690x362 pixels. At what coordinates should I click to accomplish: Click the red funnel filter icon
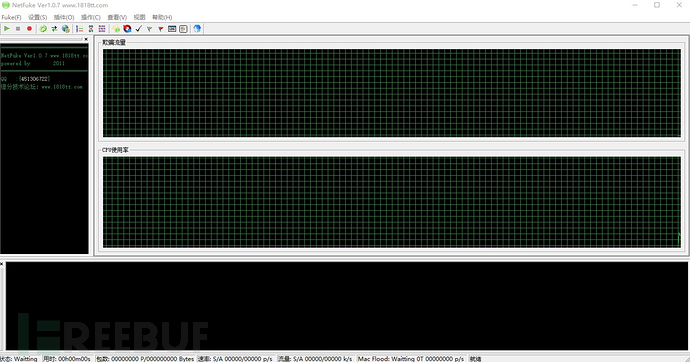(161, 29)
